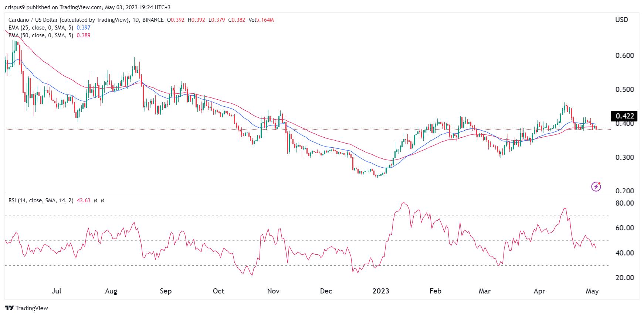Click the RSI 60.00 axis value

624,228
